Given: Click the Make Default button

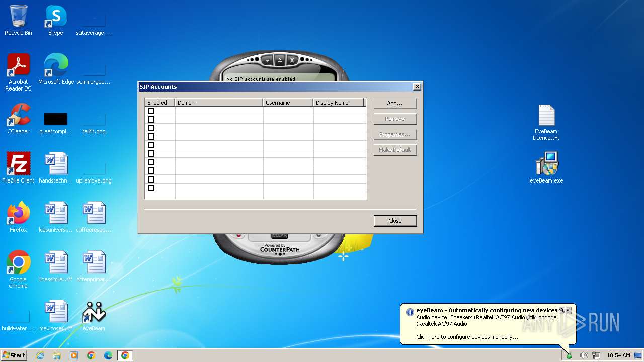Looking at the screenshot, I should coord(395,150).
